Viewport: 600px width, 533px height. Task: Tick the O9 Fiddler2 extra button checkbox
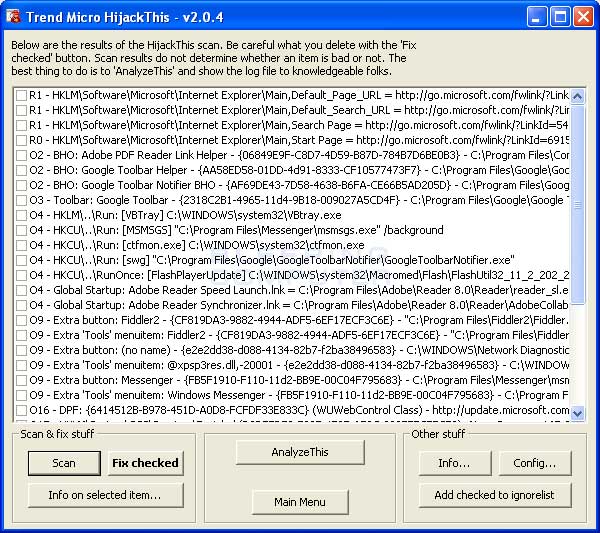click(x=21, y=320)
